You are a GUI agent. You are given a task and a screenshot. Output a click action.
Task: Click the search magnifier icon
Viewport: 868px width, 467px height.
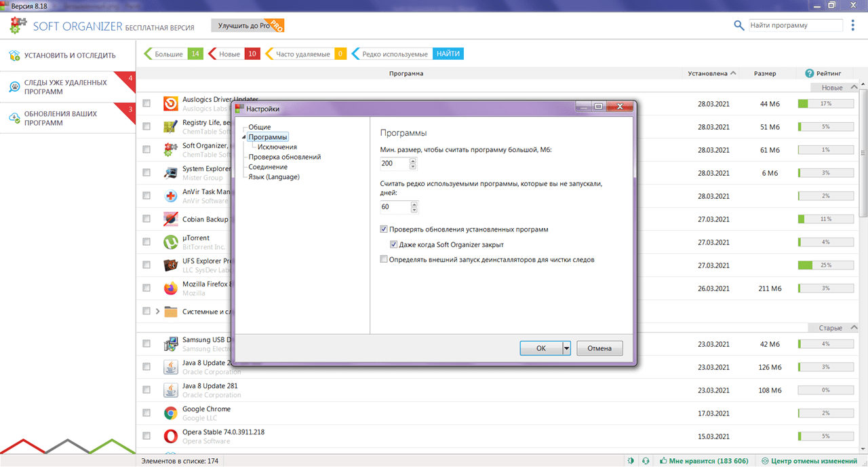pos(739,26)
